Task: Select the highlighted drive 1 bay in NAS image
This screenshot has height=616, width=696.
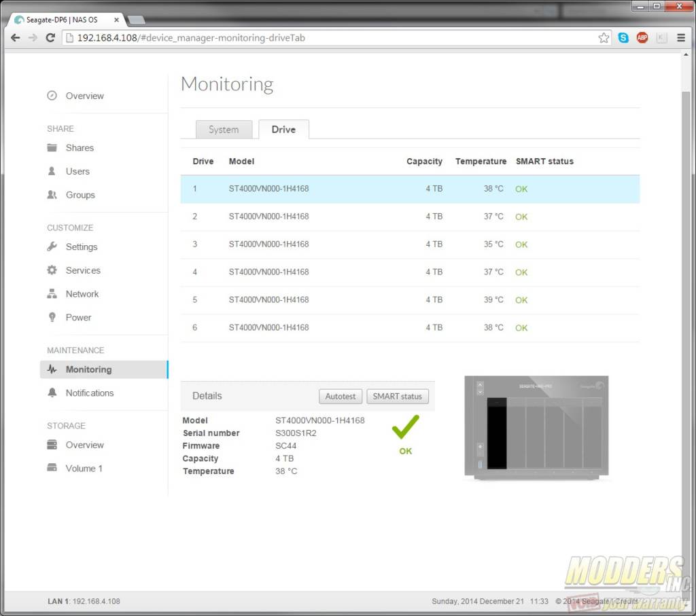Action: (497, 433)
